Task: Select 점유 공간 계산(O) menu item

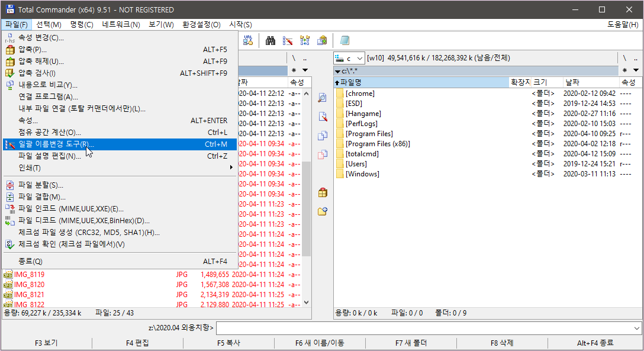Action: 120,133
